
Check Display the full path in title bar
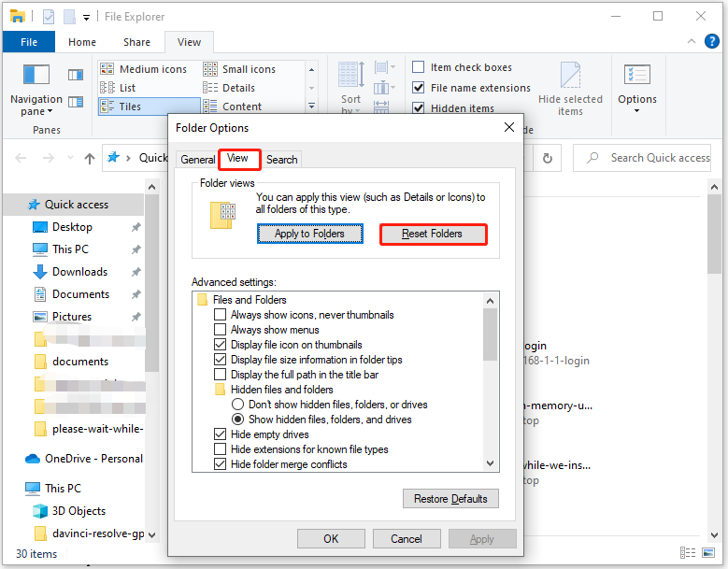[x=220, y=374]
